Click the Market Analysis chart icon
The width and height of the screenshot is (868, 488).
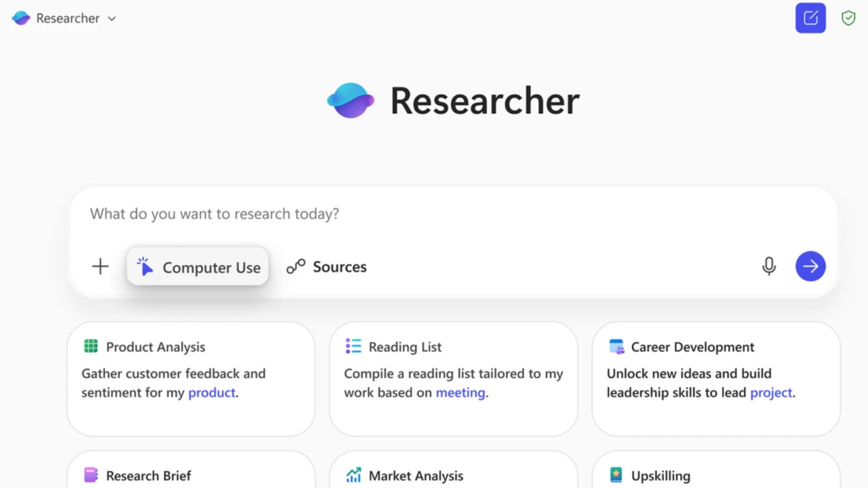pyautogui.click(x=353, y=475)
